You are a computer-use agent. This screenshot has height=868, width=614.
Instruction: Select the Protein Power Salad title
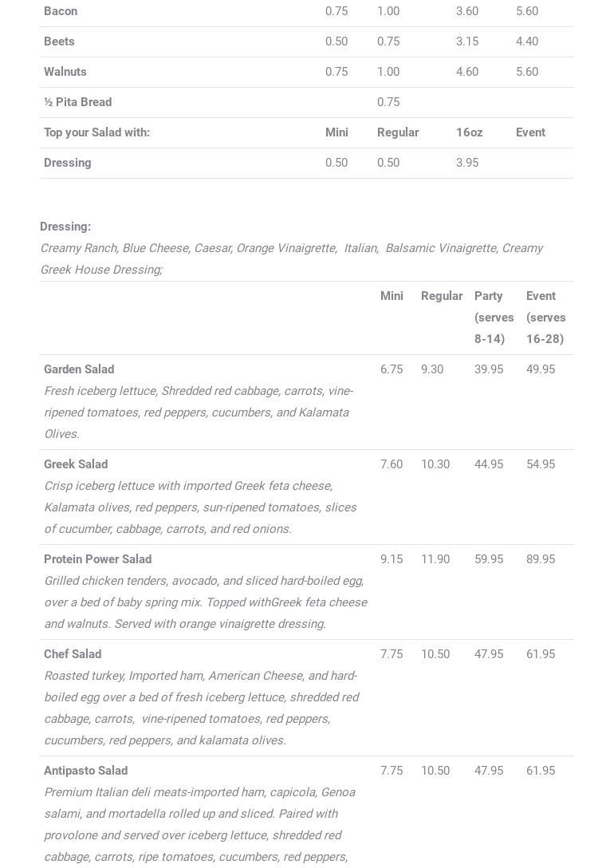tap(97, 559)
